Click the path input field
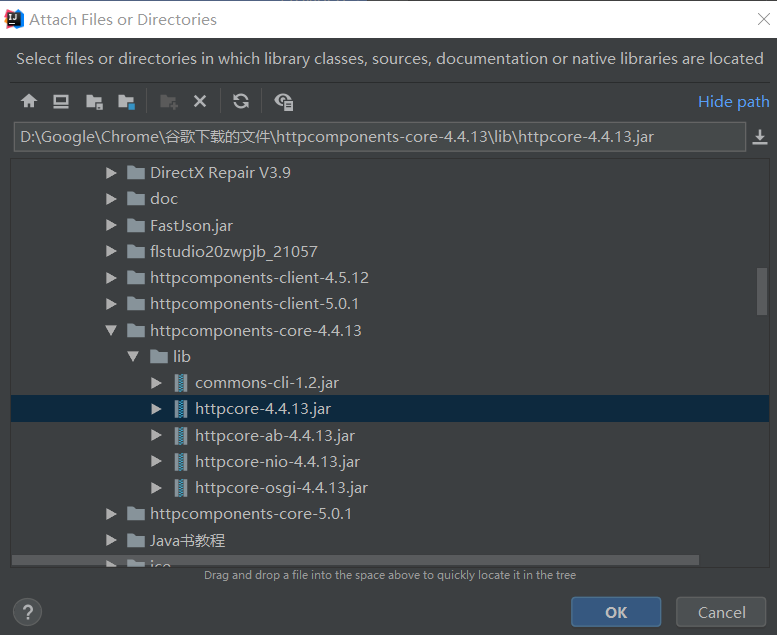Viewport: 777px width, 635px height. [380, 137]
